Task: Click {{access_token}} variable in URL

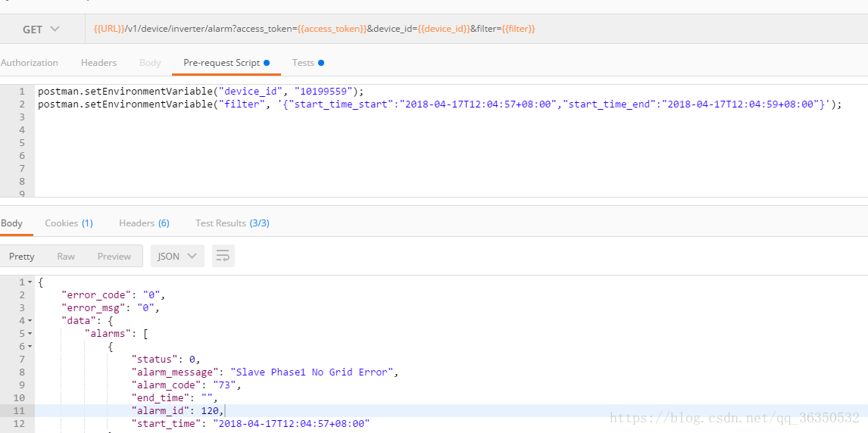Action: 333,29
